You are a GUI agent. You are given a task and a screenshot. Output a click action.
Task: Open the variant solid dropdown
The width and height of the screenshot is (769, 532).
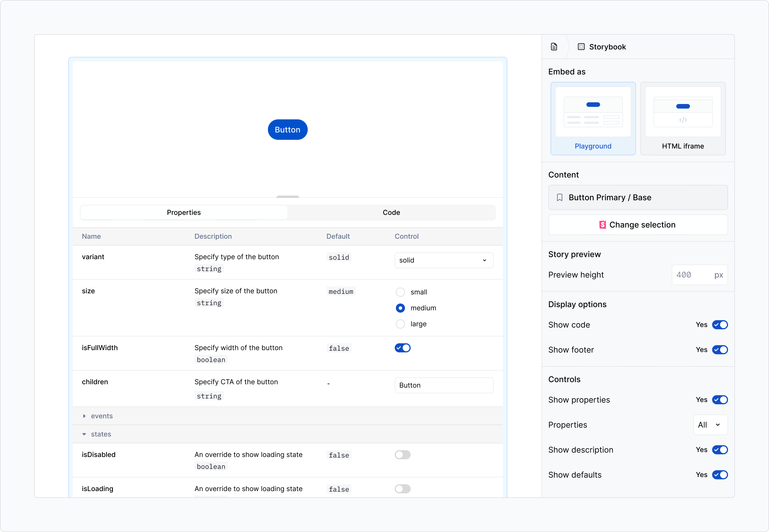(x=444, y=260)
